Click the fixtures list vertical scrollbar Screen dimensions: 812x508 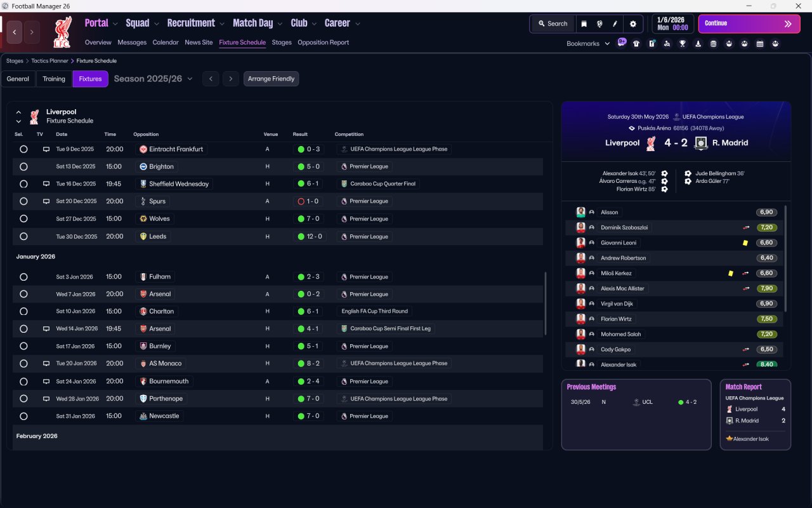546,304
